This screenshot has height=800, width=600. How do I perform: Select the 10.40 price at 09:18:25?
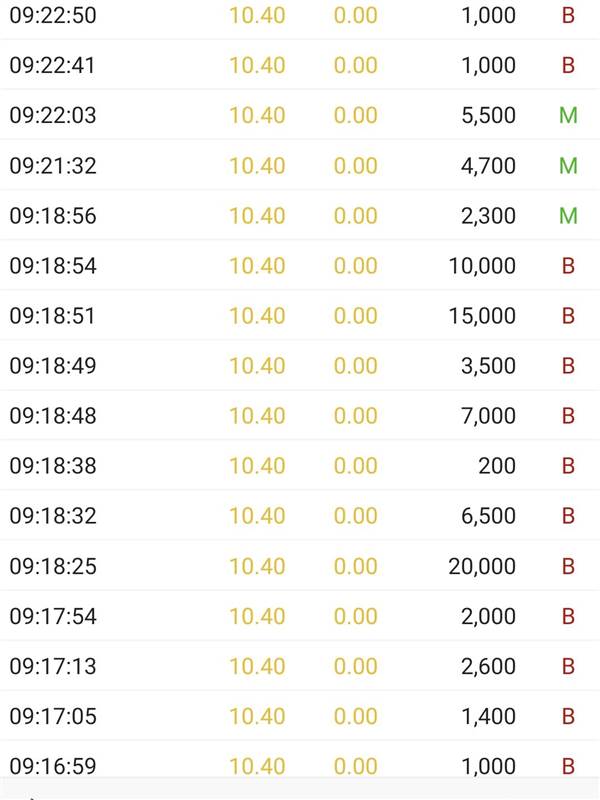tap(257, 566)
